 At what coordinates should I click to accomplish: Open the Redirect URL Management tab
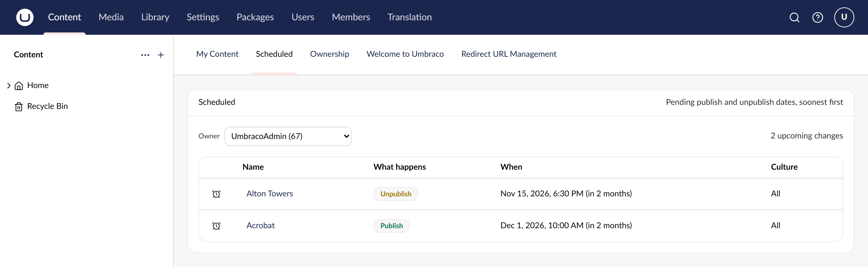(509, 54)
